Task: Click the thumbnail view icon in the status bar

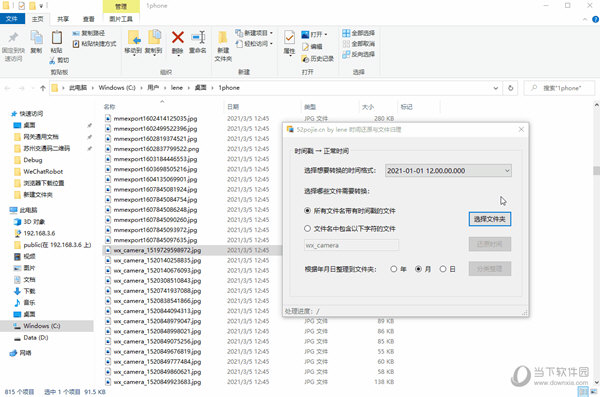Action: [x=594, y=391]
